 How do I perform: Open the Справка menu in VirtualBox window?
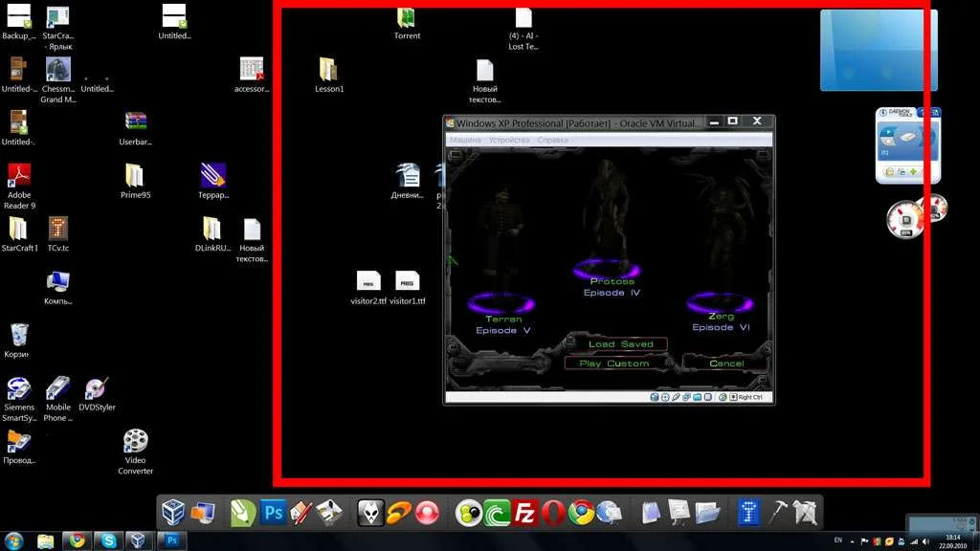[552, 140]
